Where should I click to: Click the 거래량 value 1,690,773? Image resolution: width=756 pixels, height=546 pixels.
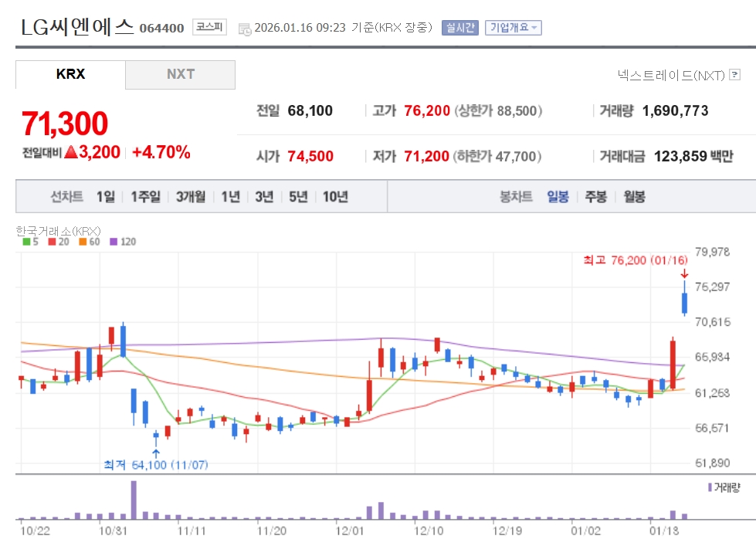(675, 110)
